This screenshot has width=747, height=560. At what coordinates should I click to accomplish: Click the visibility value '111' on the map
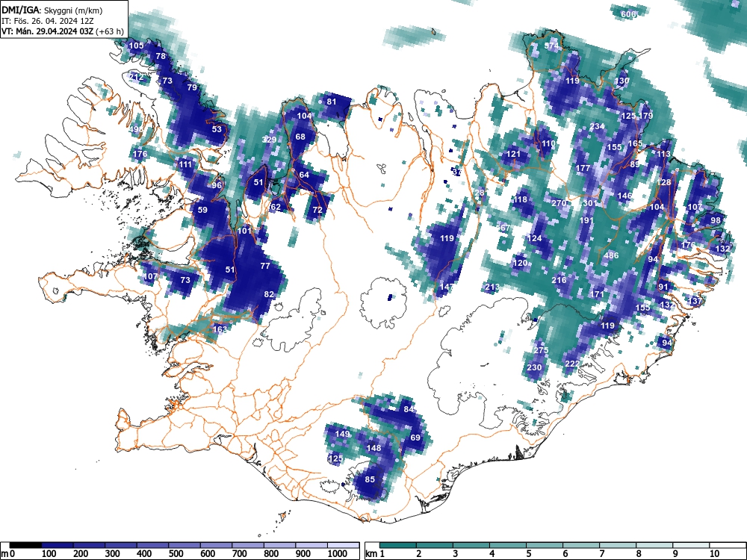point(185,164)
